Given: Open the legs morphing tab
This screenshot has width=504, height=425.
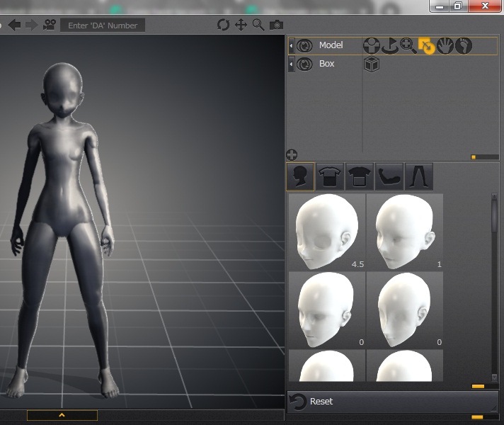Looking at the screenshot, I should 419,176.
